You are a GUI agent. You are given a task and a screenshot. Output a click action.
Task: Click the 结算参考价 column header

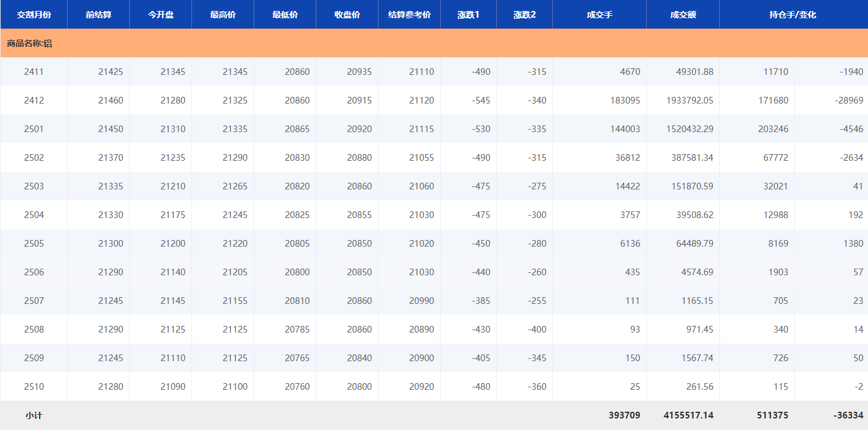(x=409, y=15)
